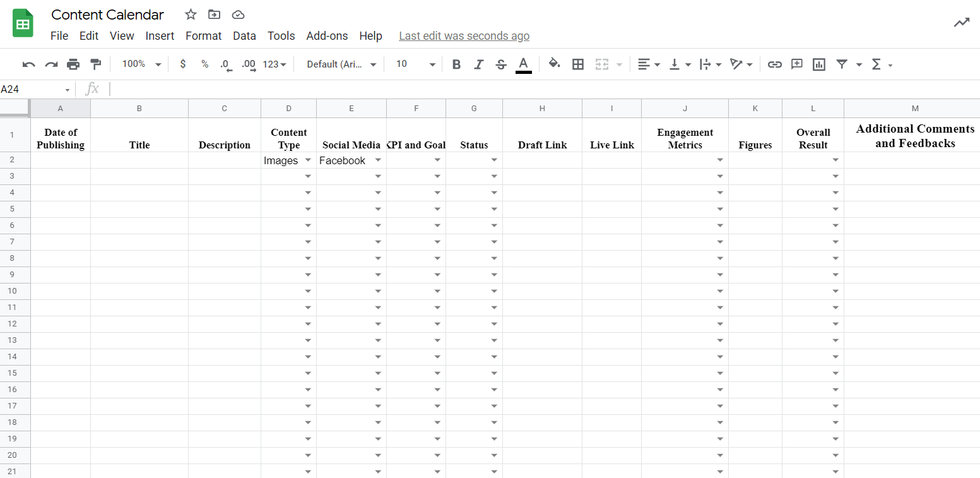The image size is (980, 478).
Task: Open vertical align options
Action: (680, 64)
